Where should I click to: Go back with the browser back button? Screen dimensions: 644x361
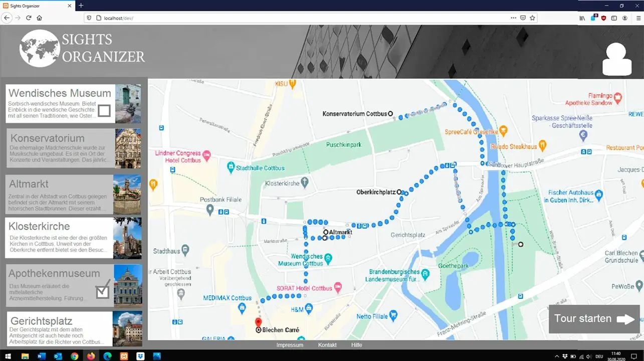(7, 18)
